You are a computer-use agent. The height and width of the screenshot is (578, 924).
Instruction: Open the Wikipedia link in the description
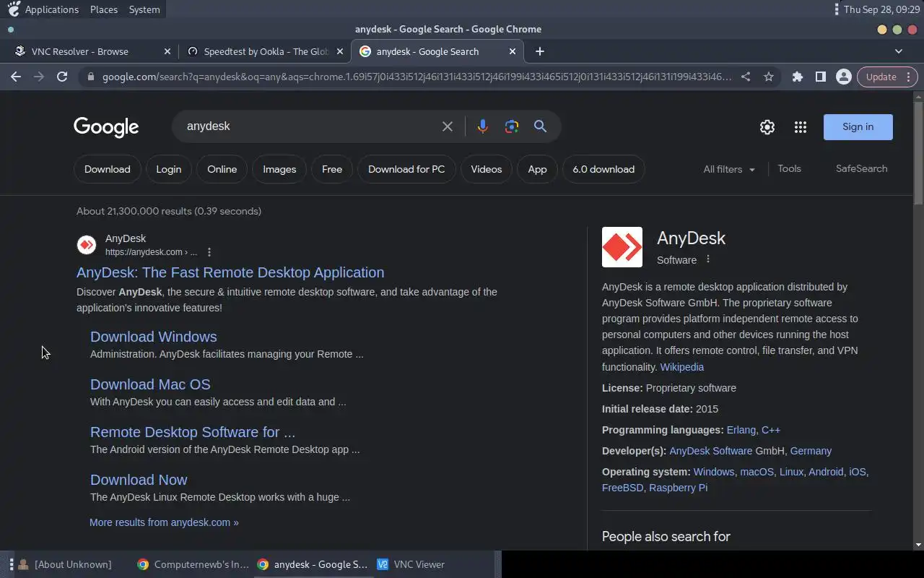(x=681, y=367)
